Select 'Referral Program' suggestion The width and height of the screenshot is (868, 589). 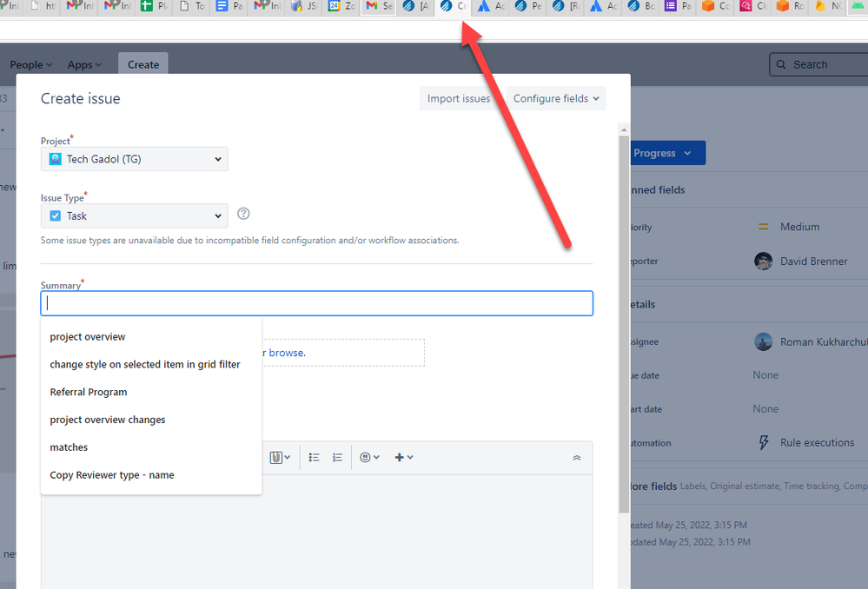150,392
